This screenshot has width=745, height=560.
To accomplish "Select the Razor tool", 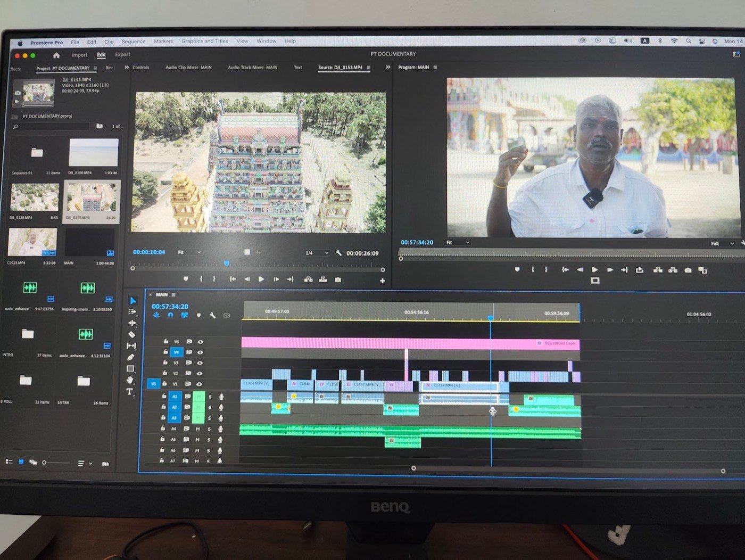I will pos(131,334).
